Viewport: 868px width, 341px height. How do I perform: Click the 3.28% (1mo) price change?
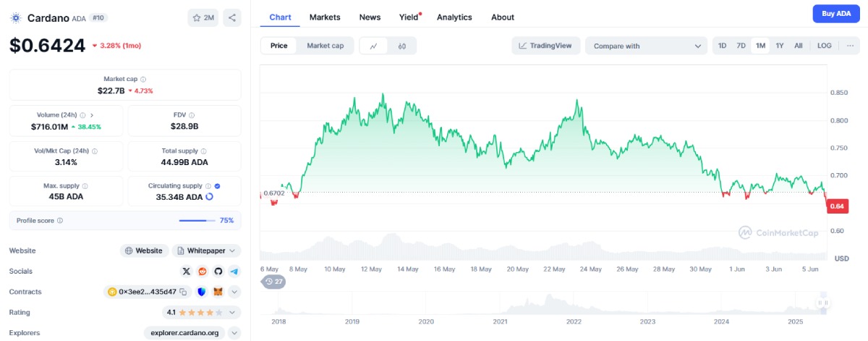[117, 46]
